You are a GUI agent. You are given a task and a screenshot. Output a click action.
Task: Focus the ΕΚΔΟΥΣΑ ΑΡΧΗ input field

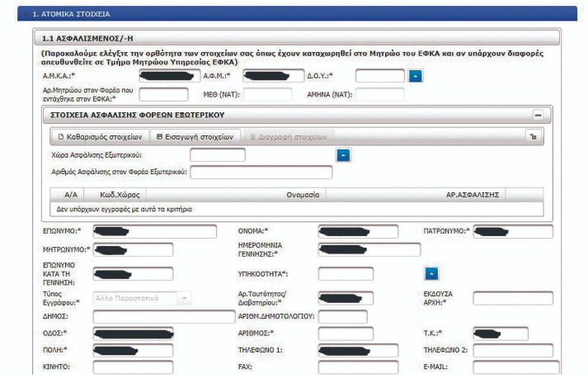[x=506, y=297]
